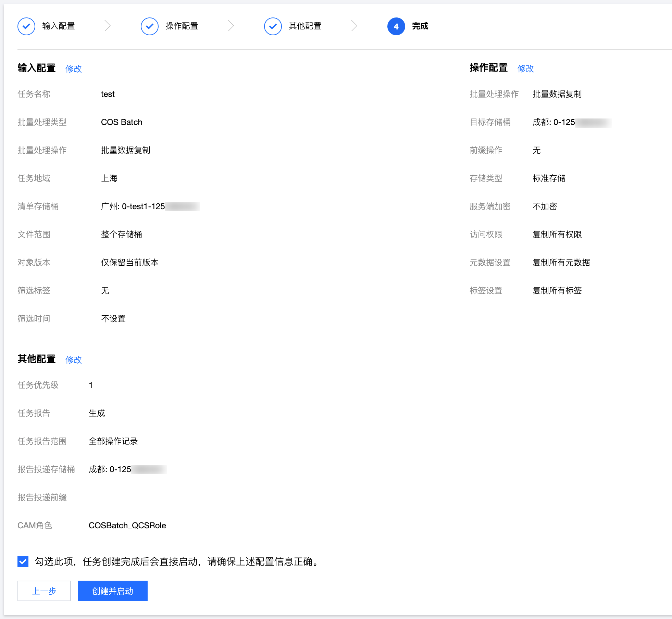Select the 其他配置 step label
This screenshot has height=619, width=672.
(x=305, y=26)
